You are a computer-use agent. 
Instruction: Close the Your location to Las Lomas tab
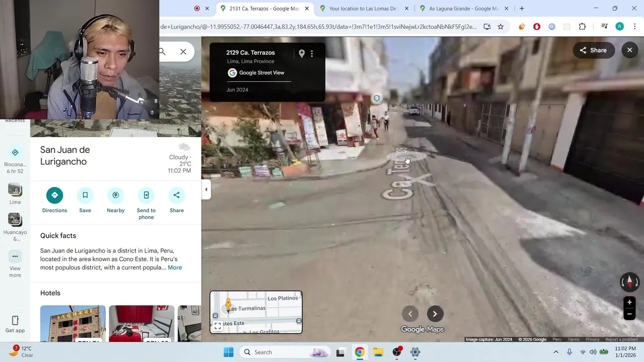click(407, 9)
